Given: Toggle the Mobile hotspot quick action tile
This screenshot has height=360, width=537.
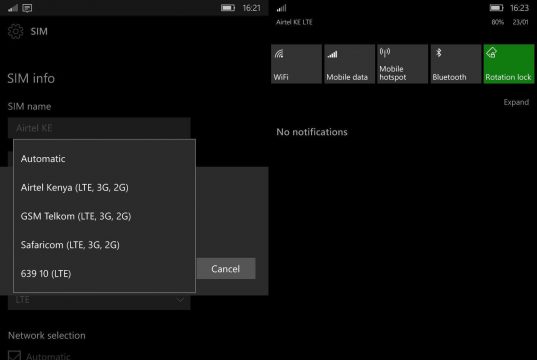Looking at the screenshot, I should (x=402, y=64).
